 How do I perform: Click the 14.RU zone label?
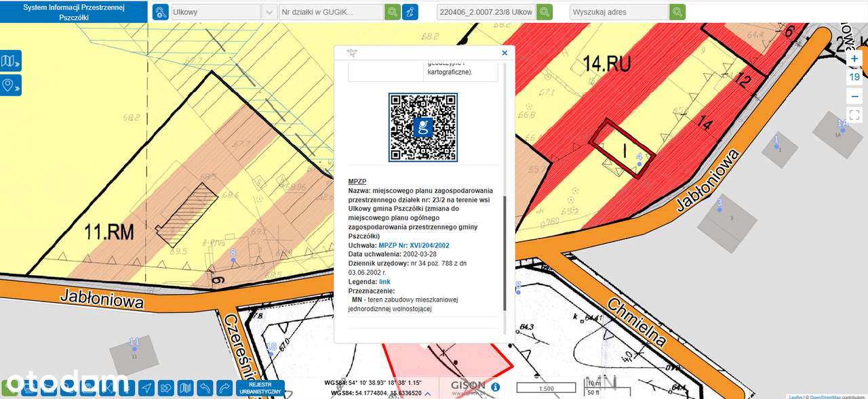click(607, 64)
